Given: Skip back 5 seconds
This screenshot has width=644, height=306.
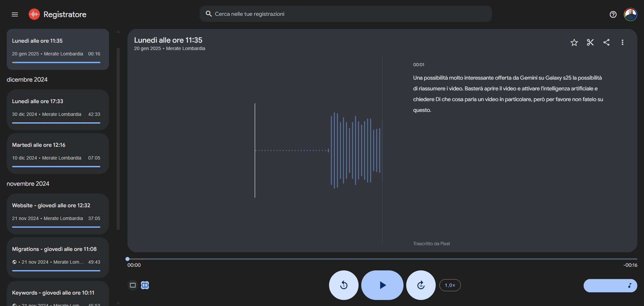Looking at the screenshot, I should (343, 285).
